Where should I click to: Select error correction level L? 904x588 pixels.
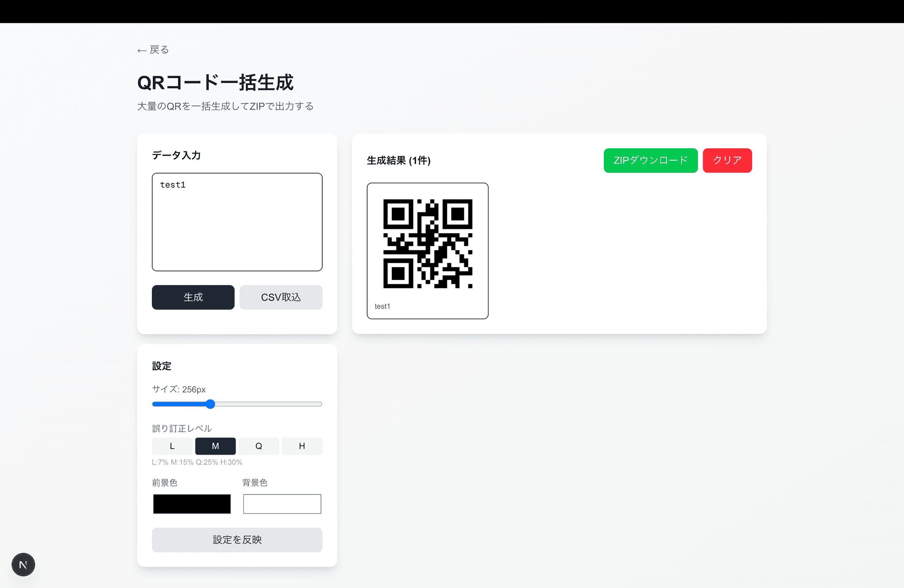[172, 446]
